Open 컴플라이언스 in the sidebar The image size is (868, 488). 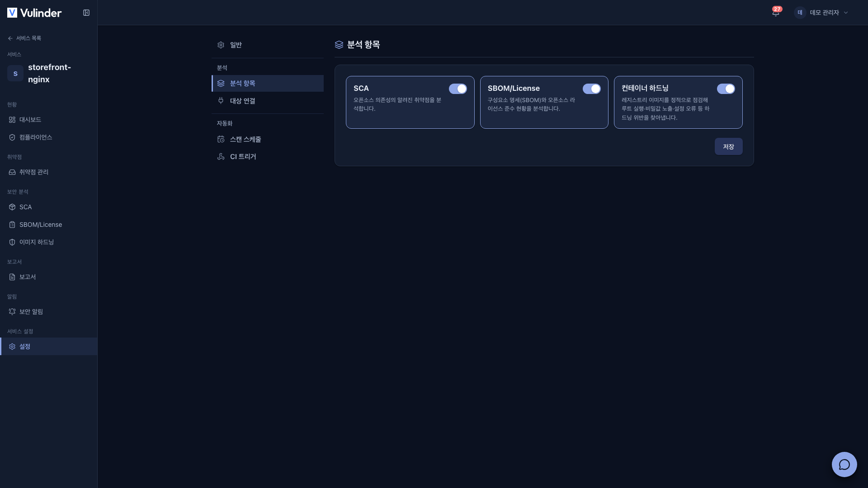[x=49, y=137]
